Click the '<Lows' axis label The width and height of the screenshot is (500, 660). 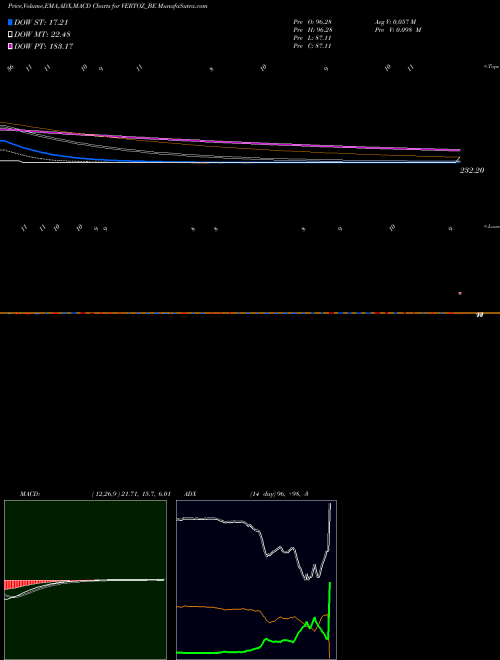pyautogui.click(x=492, y=226)
